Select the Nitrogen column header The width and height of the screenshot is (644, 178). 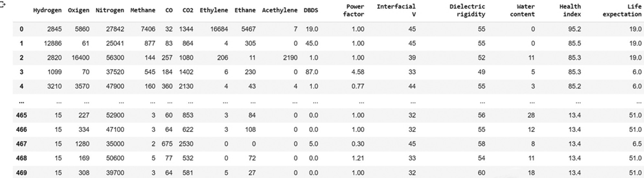110,10
